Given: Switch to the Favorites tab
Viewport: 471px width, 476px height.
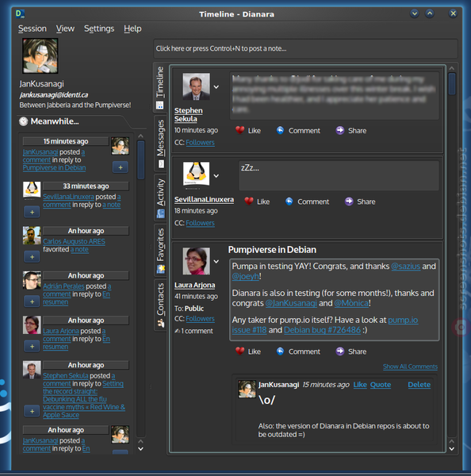Looking at the screenshot, I should pyautogui.click(x=160, y=251).
